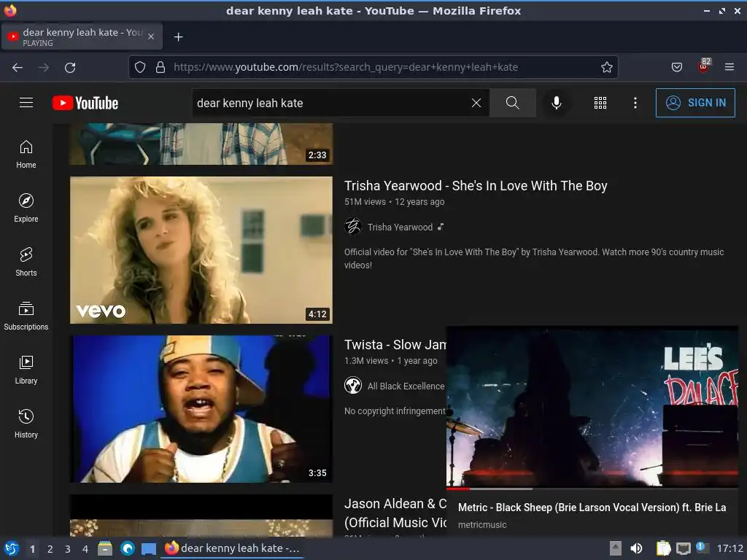The image size is (747, 560).
Task: Click the Trisha Yearwood video description text
Action: coord(534,258)
